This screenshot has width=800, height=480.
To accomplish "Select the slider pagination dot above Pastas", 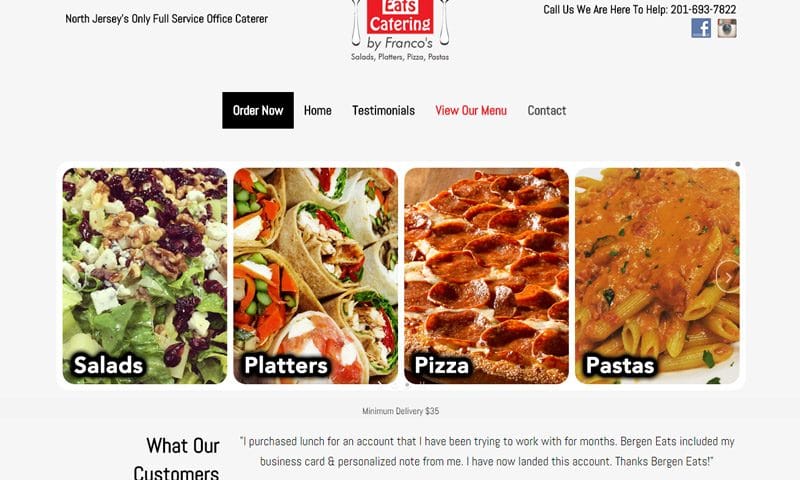I will click(738, 164).
